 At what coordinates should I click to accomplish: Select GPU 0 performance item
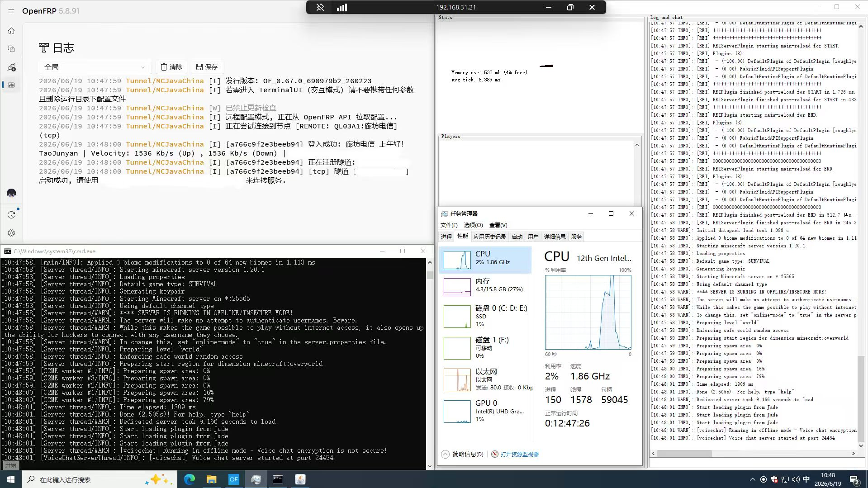pyautogui.click(x=485, y=411)
